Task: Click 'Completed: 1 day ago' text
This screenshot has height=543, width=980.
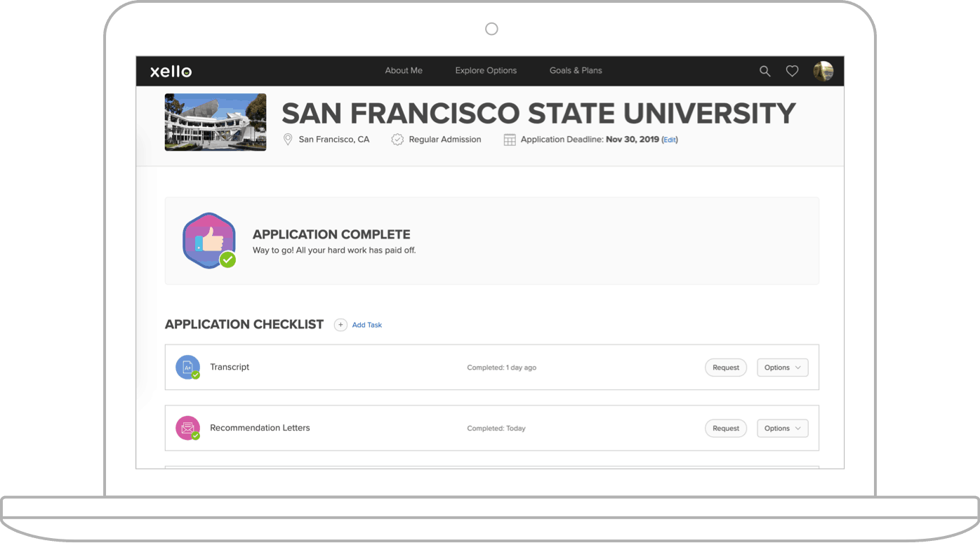Action: [x=502, y=368]
